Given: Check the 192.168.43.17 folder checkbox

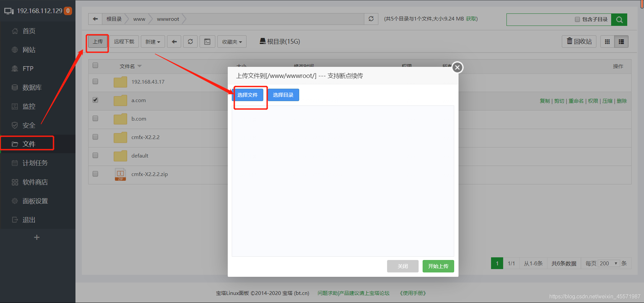Looking at the screenshot, I should click(x=95, y=81).
